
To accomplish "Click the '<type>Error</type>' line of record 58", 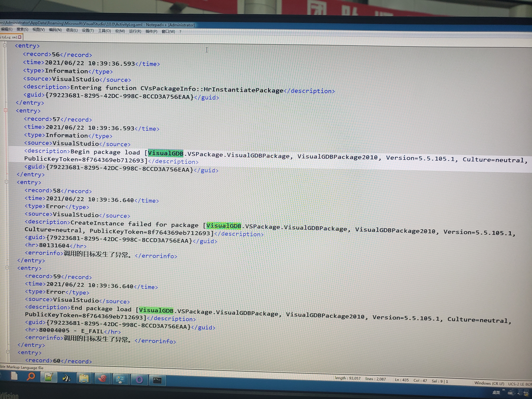I will click(x=57, y=207).
